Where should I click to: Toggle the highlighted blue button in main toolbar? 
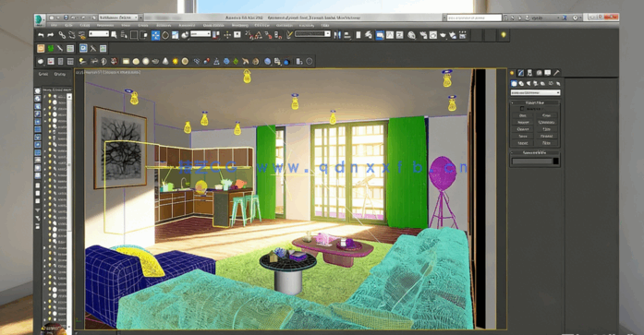pyautogui.click(x=380, y=35)
